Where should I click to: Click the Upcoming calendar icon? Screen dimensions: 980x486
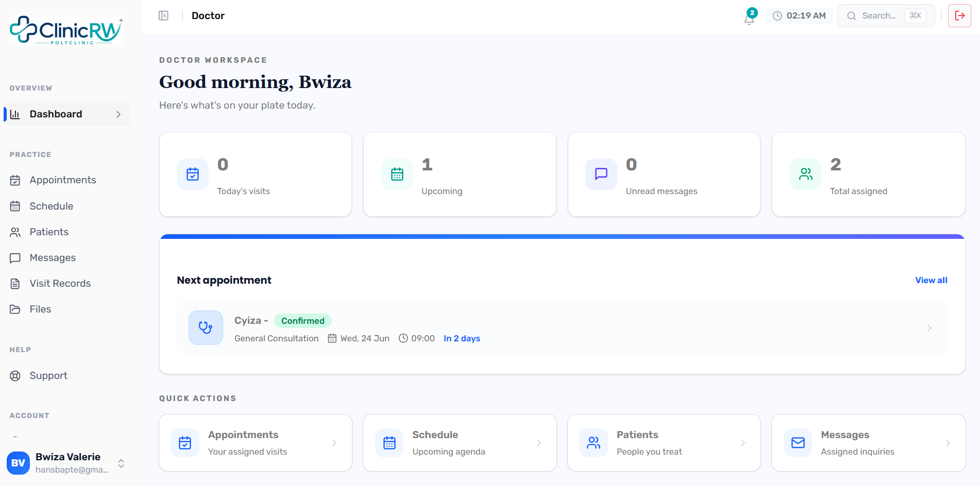397,174
